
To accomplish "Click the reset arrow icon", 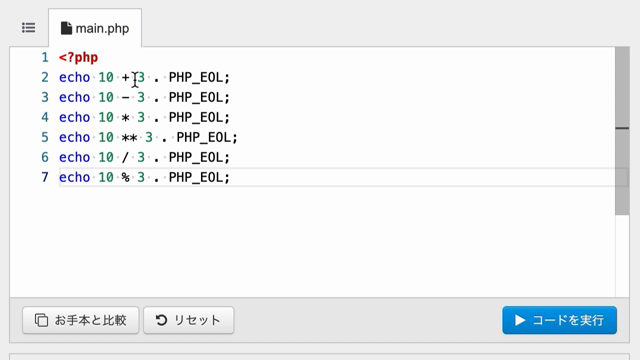I will 161,320.
